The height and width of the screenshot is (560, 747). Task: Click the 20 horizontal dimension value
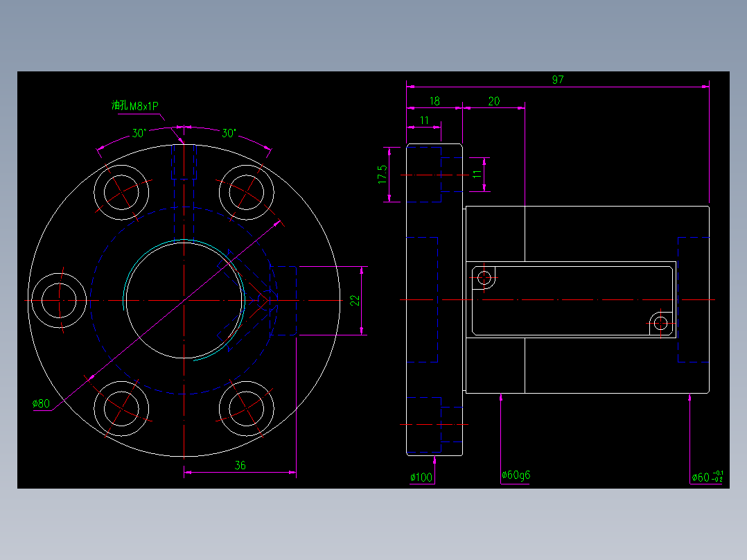click(x=494, y=101)
